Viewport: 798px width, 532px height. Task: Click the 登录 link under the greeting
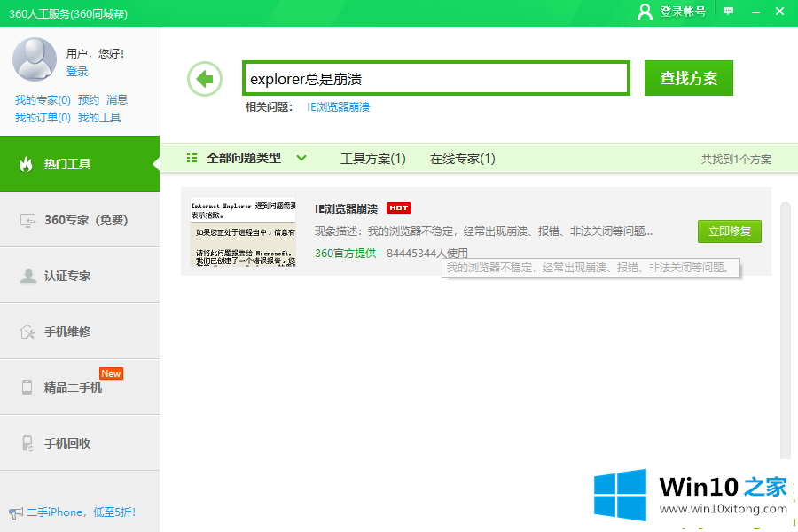tap(77, 71)
